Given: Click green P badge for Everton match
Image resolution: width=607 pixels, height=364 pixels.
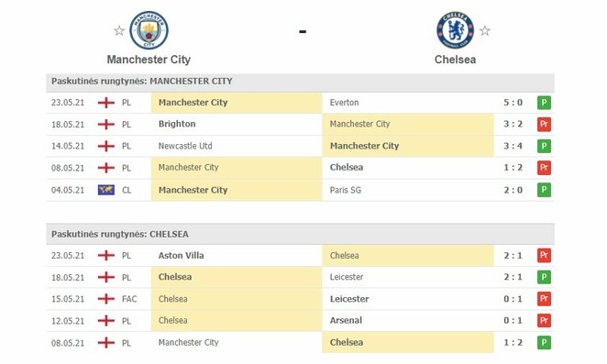Looking at the screenshot, I should 544,103.
